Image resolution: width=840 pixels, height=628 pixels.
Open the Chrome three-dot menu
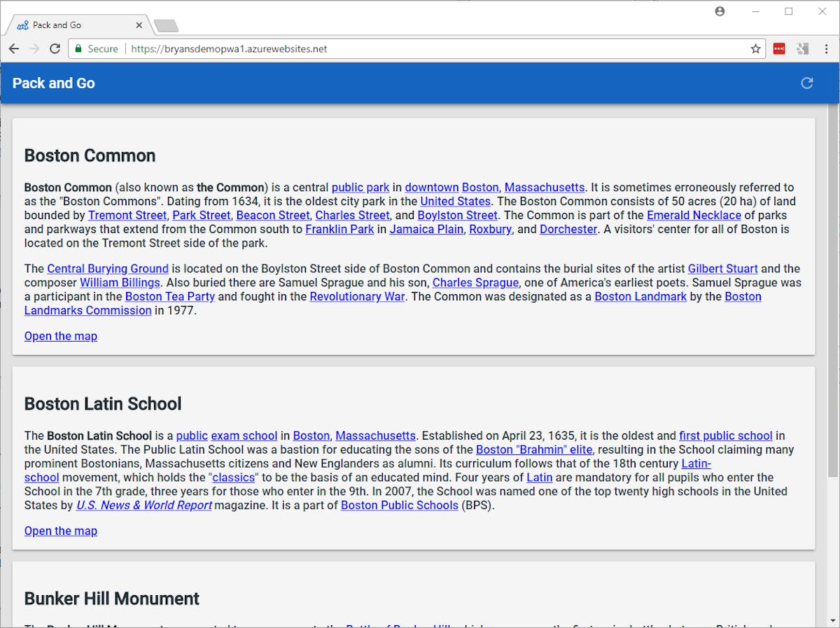point(827,49)
